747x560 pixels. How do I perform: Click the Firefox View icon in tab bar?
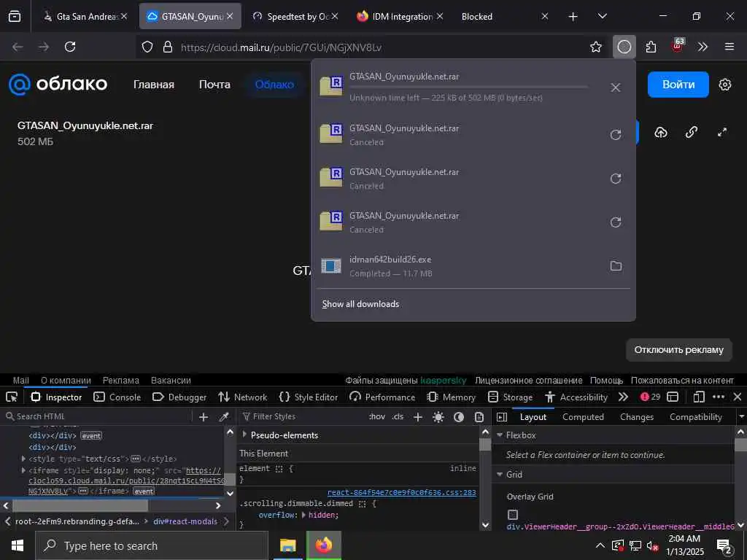click(x=15, y=17)
